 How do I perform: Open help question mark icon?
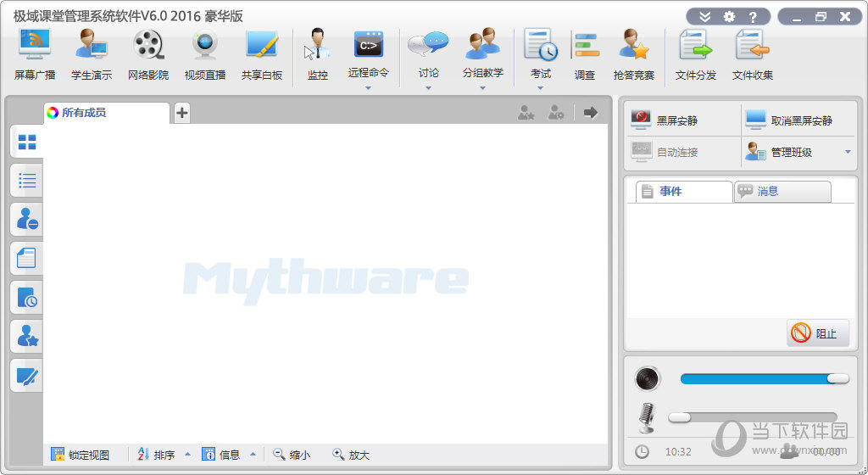click(753, 17)
